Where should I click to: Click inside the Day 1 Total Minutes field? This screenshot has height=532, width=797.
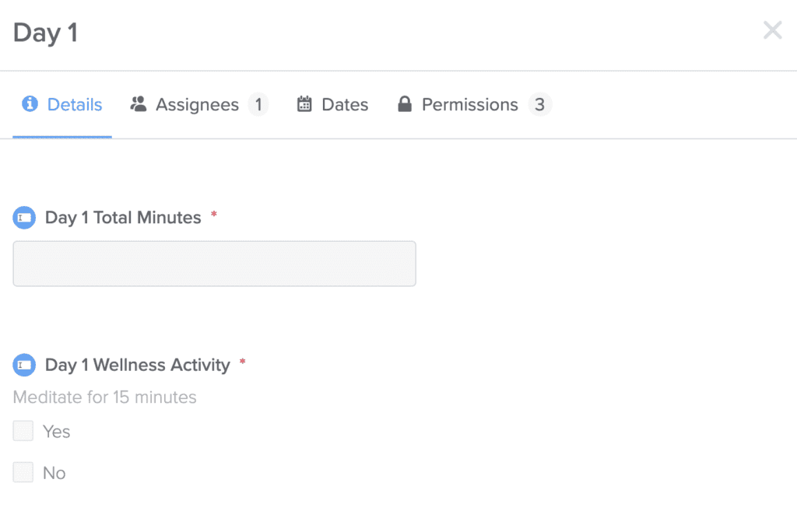point(214,264)
